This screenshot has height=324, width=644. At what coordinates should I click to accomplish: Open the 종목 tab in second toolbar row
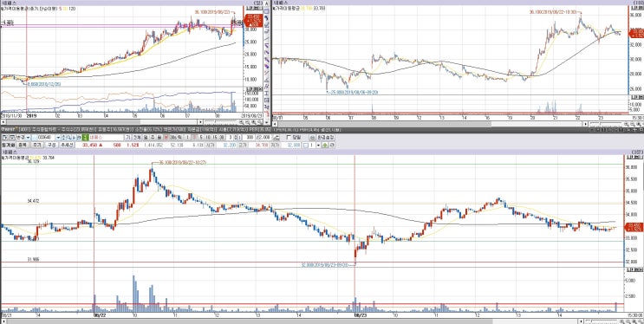(x=23, y=145)
